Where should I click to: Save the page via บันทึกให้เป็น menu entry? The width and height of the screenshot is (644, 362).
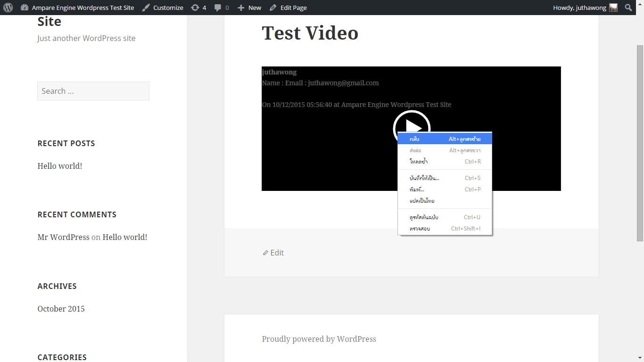[423, 178]
